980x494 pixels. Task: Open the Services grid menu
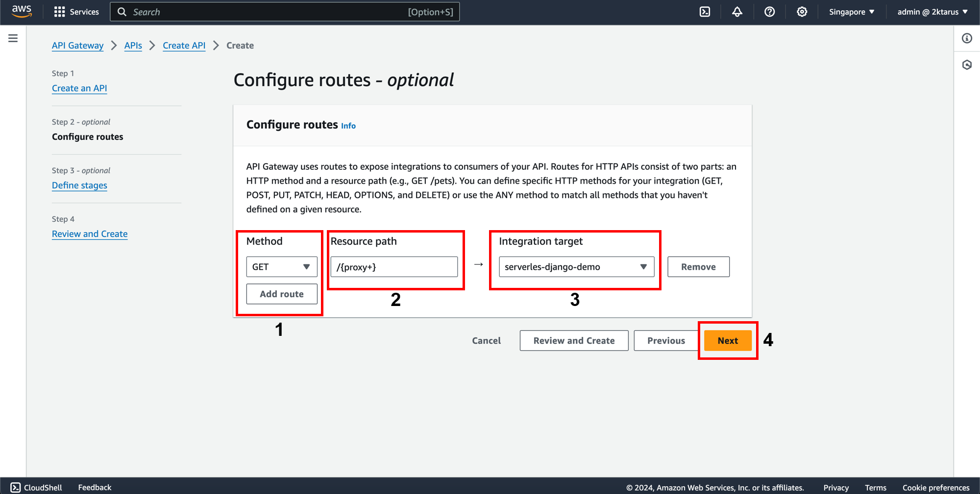[x=59, y=12]
